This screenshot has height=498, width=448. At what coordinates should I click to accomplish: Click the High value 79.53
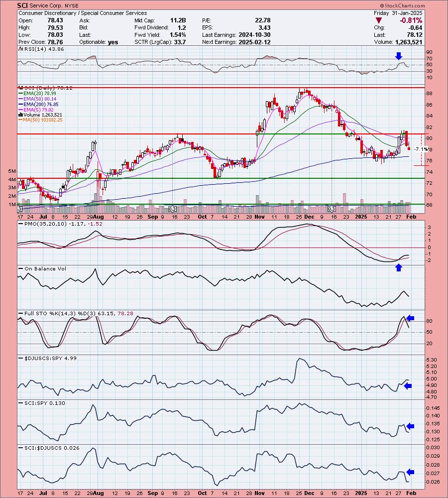pyautogui.click(x=55, y=27)
